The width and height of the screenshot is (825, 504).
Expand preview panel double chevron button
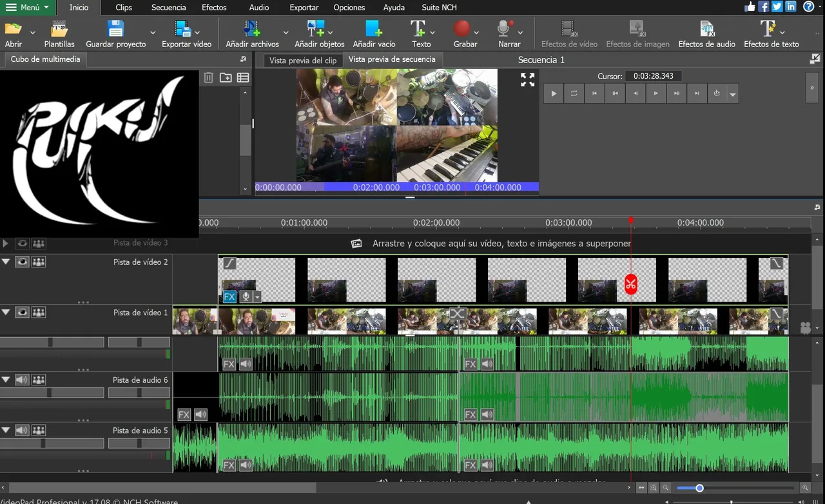coord(812,88)
